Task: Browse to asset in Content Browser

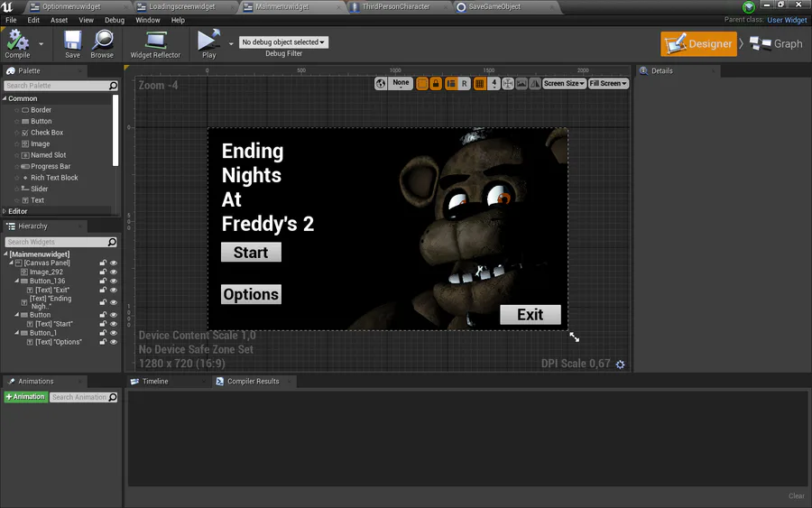Action: (102, 43)
